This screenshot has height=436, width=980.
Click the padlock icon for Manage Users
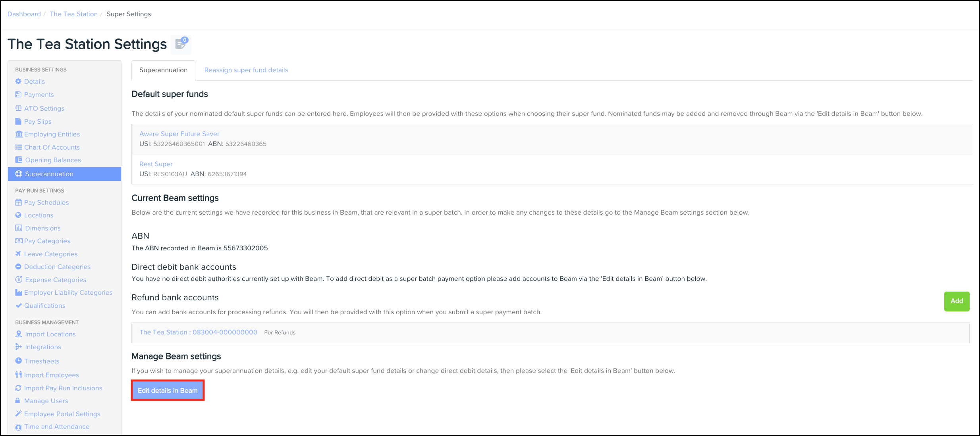[x=18, y=401]
